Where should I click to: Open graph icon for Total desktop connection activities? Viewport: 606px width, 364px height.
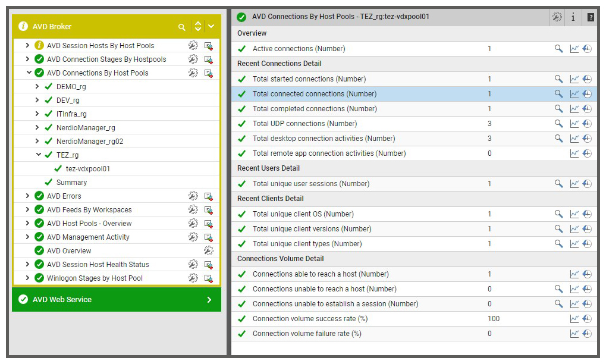point(574,139)
